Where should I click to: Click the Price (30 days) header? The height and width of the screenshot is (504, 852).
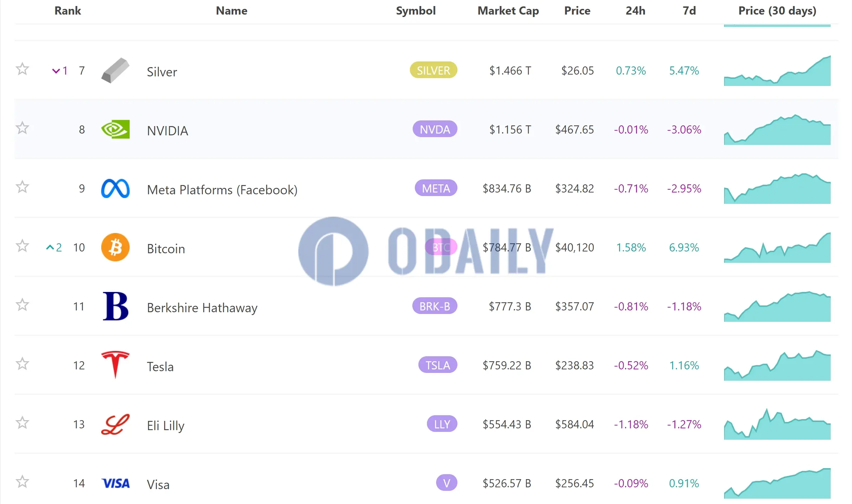click(x=777, y=11)
